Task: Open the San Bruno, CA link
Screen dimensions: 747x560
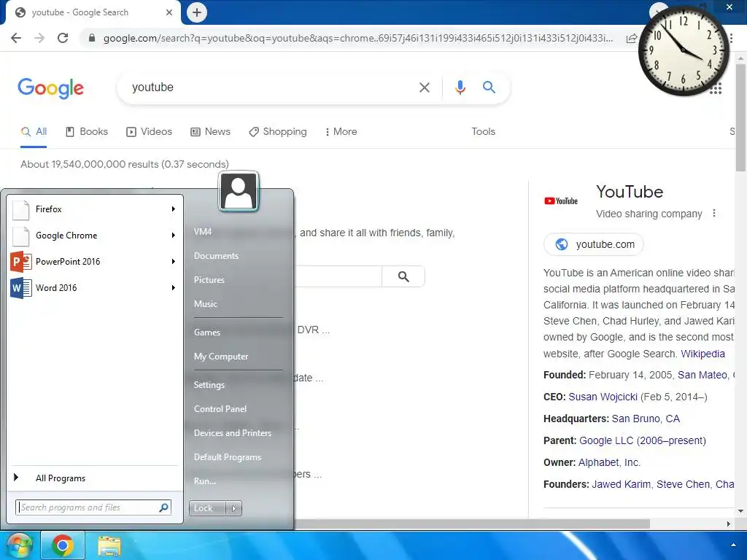Action: [646, 419]
